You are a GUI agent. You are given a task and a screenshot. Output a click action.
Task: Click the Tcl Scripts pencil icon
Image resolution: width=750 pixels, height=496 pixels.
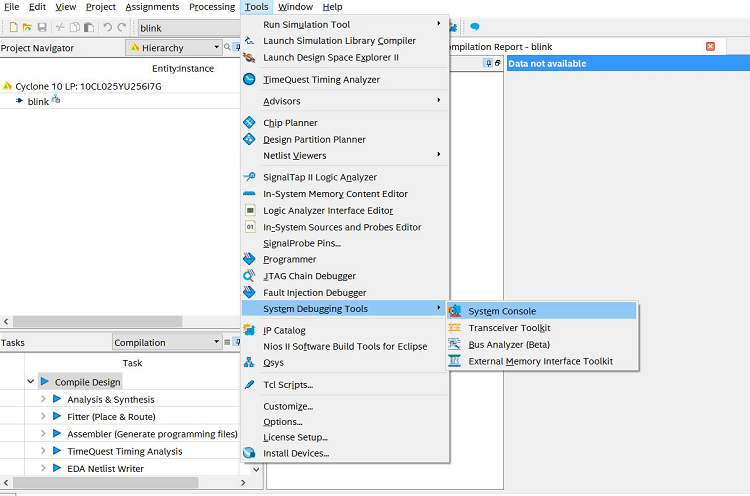pyautogui.click(x=249, y=384)
